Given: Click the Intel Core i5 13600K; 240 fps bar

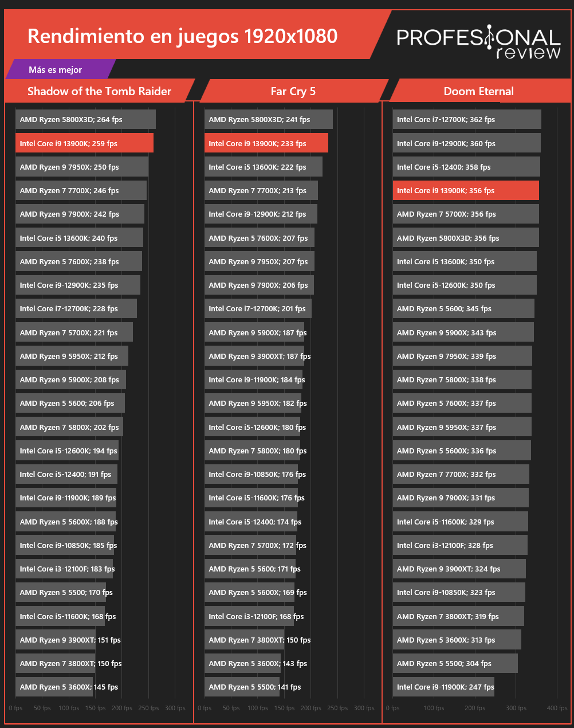Looking at the screenshot, I should point(79,238).
